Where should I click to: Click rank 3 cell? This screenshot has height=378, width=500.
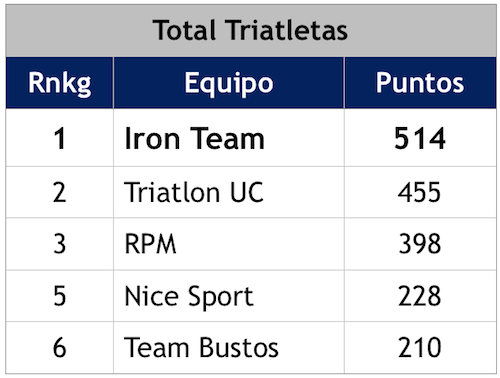(59, 244)
